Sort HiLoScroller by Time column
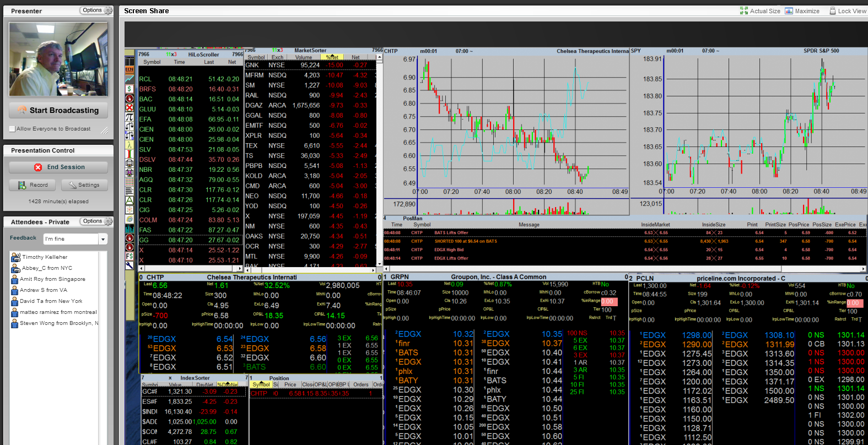Image resolution: width=868 pixels, height=445 pixels. coord(180,62)
